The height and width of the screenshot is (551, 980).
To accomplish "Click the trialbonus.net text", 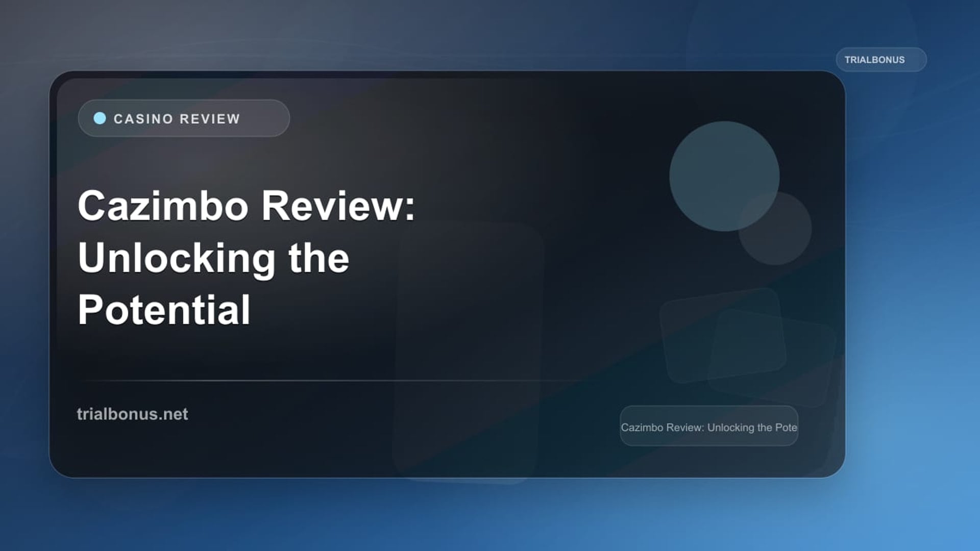I will [132, 414].
